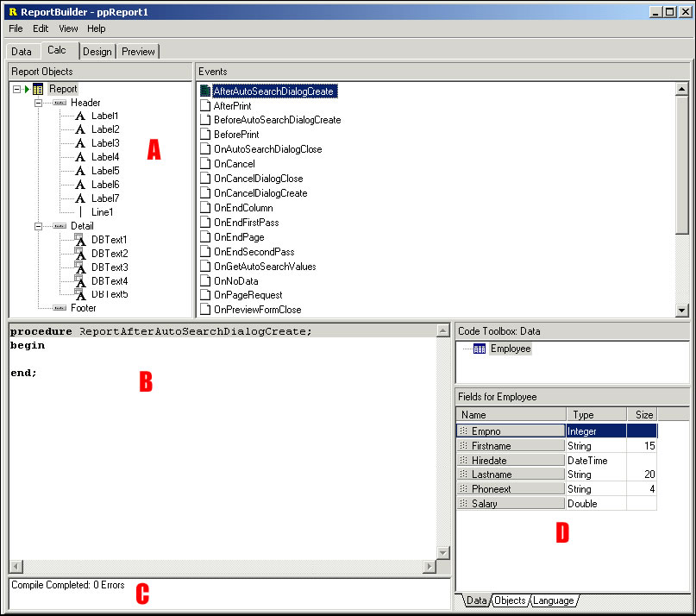Select the Firstname field row
The width and height of the screenshot is (696, 616).
tap(556, 445)
